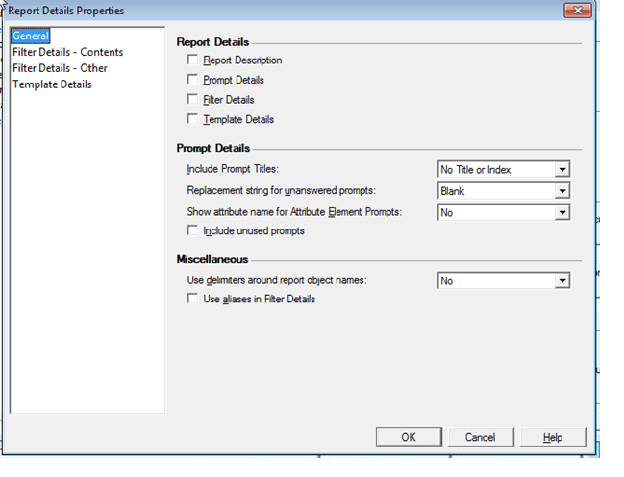Open the Filter Details - Contents category

coord(67,52)
